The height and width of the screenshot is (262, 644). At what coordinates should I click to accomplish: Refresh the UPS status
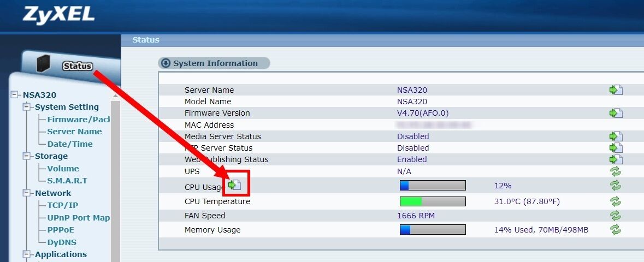pyautogui.click(x=615, y=171)
